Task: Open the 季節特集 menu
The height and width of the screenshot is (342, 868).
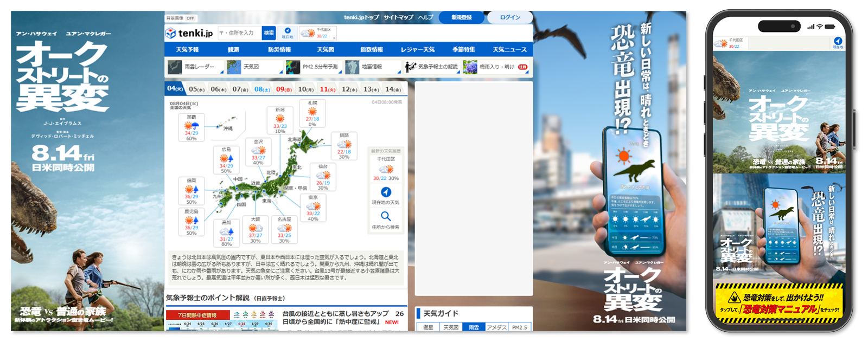Action: [464, 49]
